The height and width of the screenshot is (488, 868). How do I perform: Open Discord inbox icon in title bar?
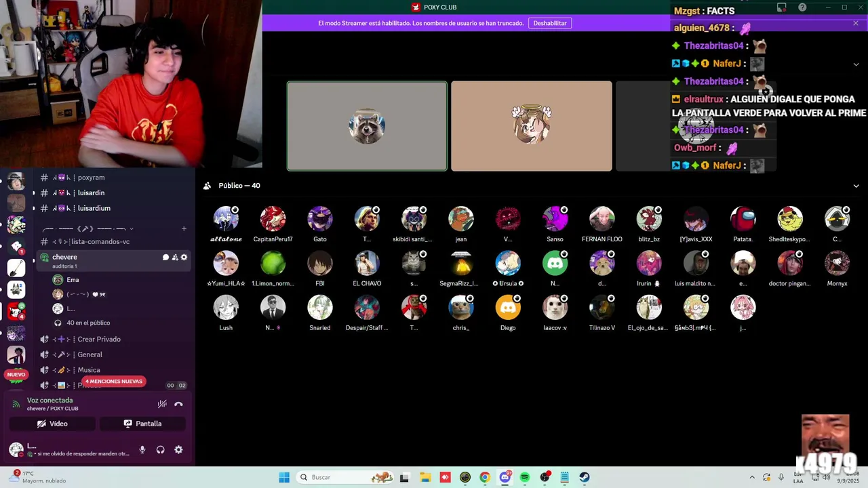tap(782, 7)
